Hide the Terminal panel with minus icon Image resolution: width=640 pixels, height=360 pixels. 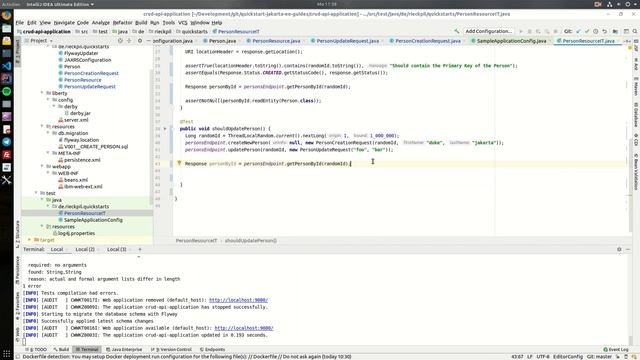[628, 249]
